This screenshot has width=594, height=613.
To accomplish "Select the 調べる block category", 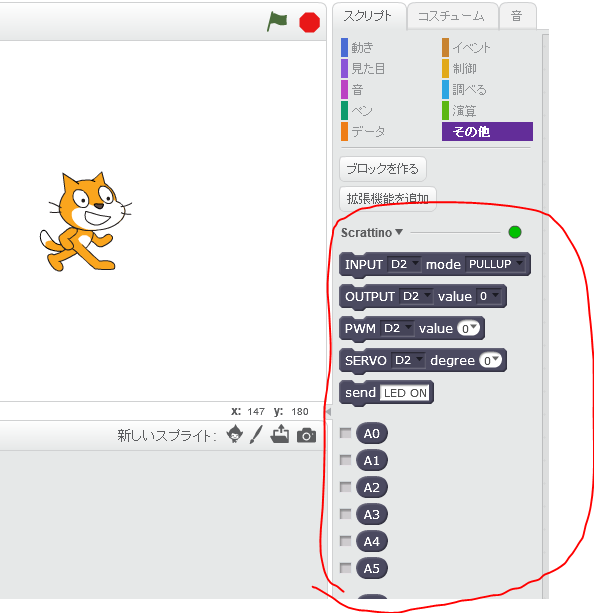I will click(465, 90).
